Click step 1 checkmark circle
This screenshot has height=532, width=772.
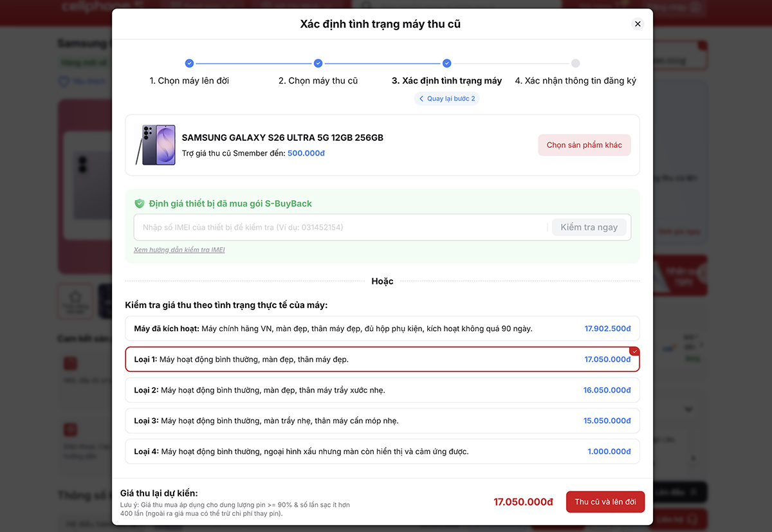[x=189, y=63]
